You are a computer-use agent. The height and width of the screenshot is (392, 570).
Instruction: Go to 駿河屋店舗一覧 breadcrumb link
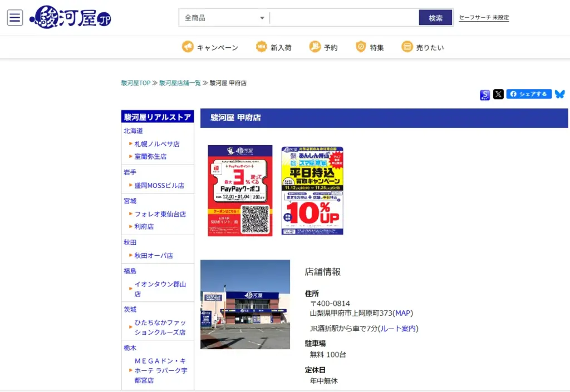[180, 83]
